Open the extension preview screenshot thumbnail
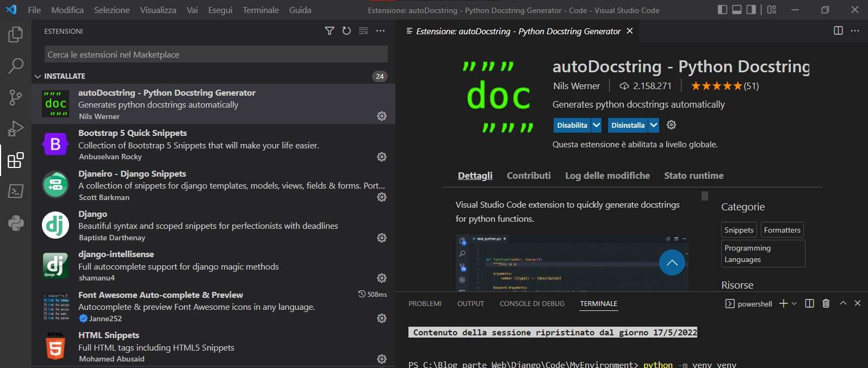 coord(572,263)
